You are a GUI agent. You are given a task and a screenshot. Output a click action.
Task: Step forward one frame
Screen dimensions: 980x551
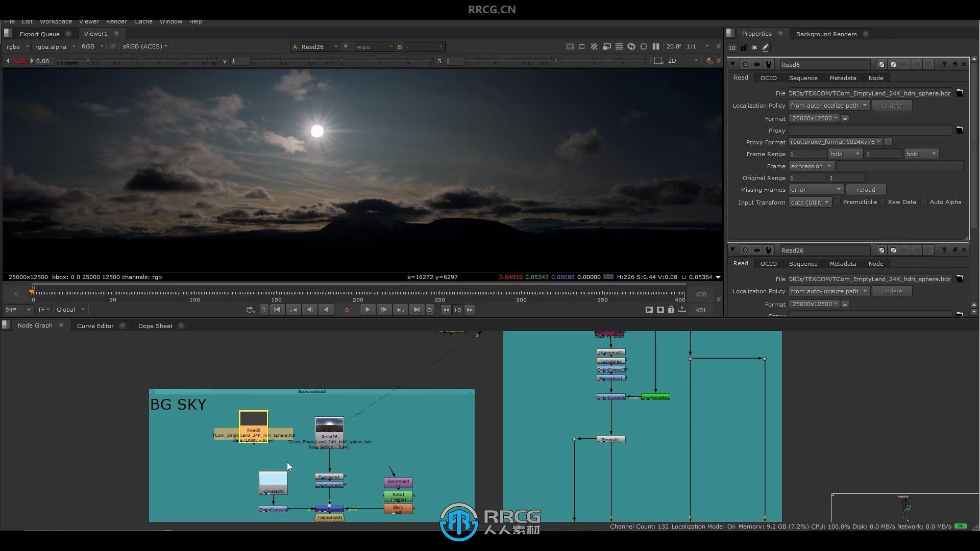tap(384, 310)
